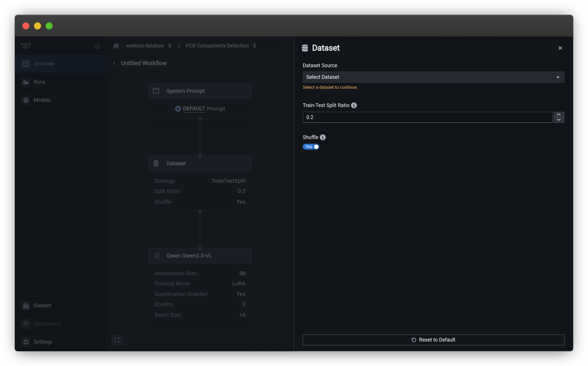Expand the PCB Components Detection project switcher
Image resolution: width=588 pixels, height=366 pixels.
(x=254, y=46)
